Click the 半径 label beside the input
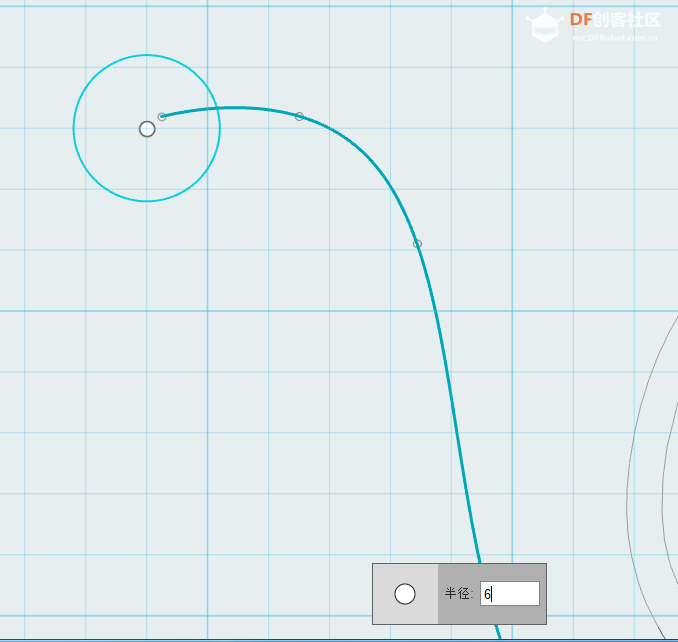This screenshot has width=678, height=642. (x=459, y=594)
